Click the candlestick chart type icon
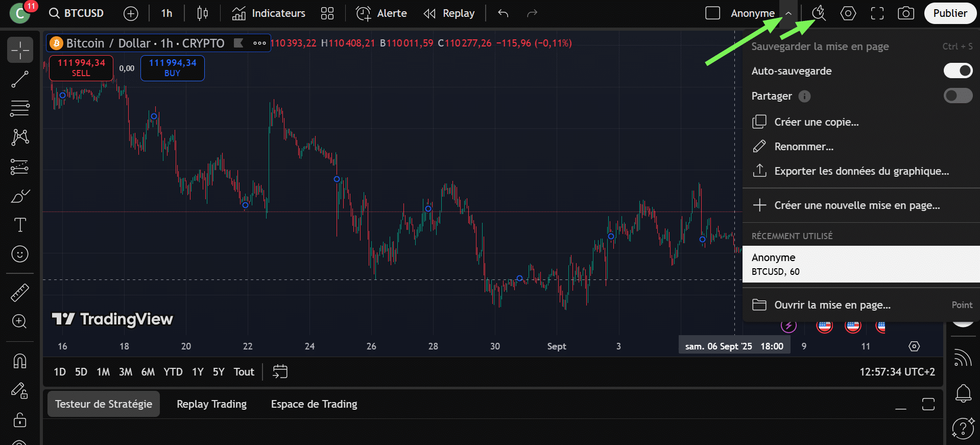This screenshot has width=980, height=445. click(x=202, y=13)
